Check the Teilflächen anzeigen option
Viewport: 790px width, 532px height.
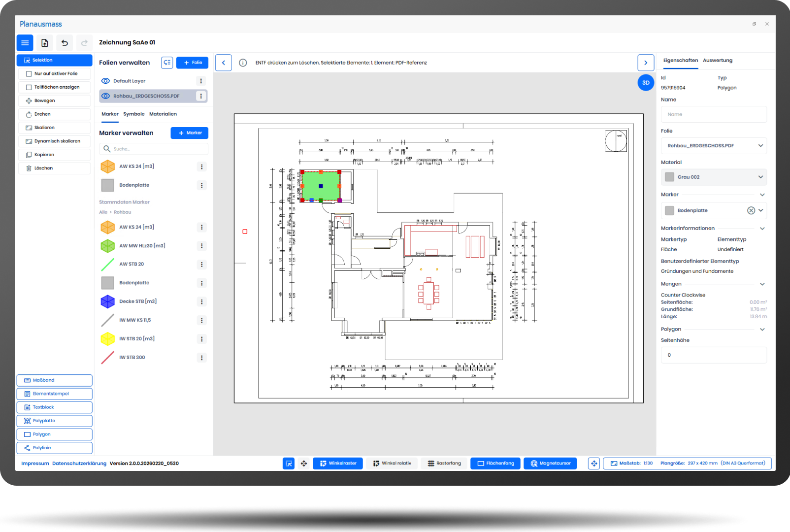point(29,87)
